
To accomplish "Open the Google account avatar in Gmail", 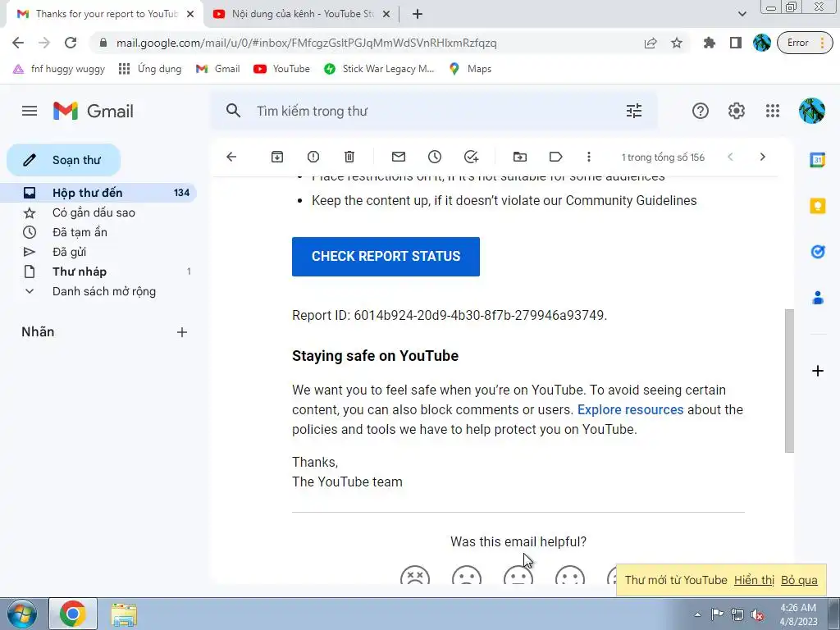I will pyautogui.click(x=811, y=111).
